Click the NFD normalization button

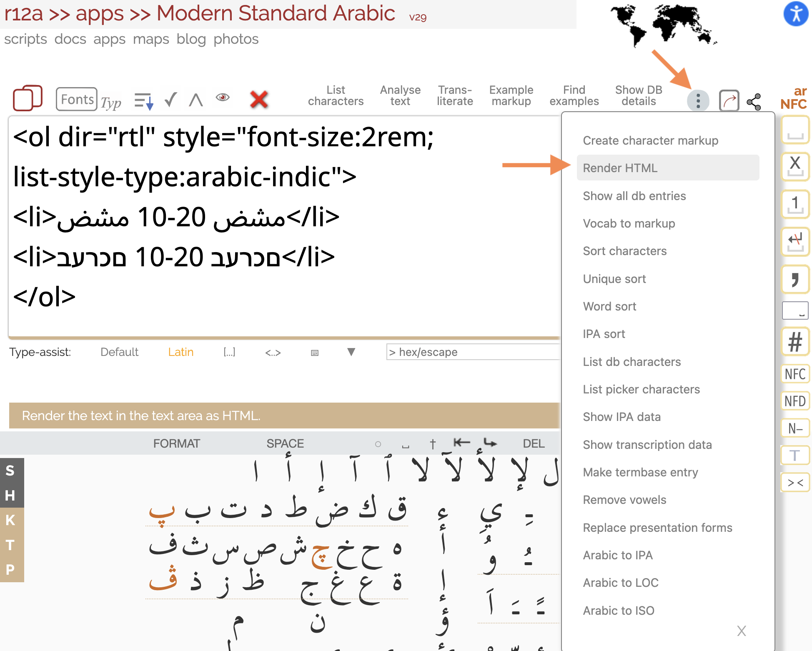coord(795,401)
